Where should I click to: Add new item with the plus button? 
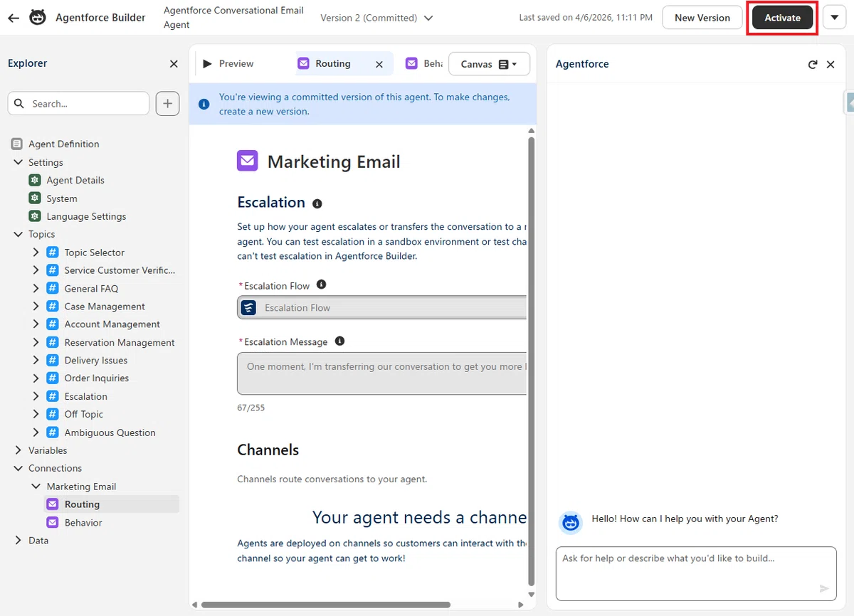[x=167, y=104]
